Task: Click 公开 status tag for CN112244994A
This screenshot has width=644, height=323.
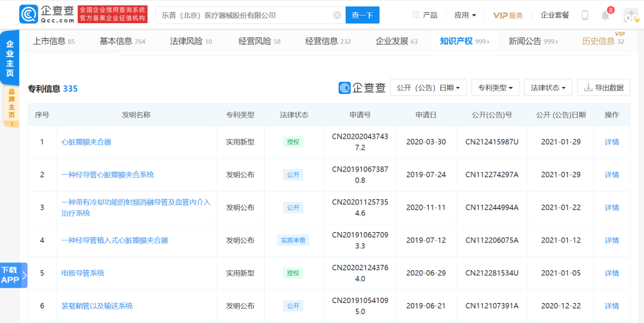Action: (x=293, y=208)
